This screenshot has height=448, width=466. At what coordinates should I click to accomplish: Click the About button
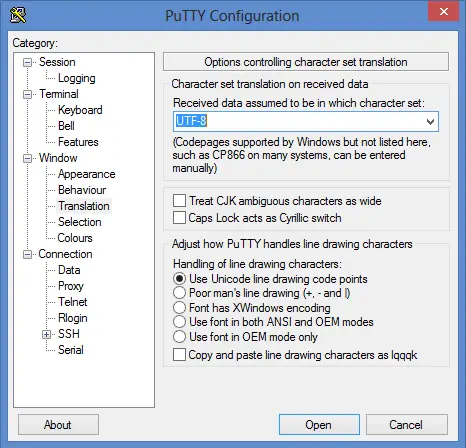tap(58, 425)
